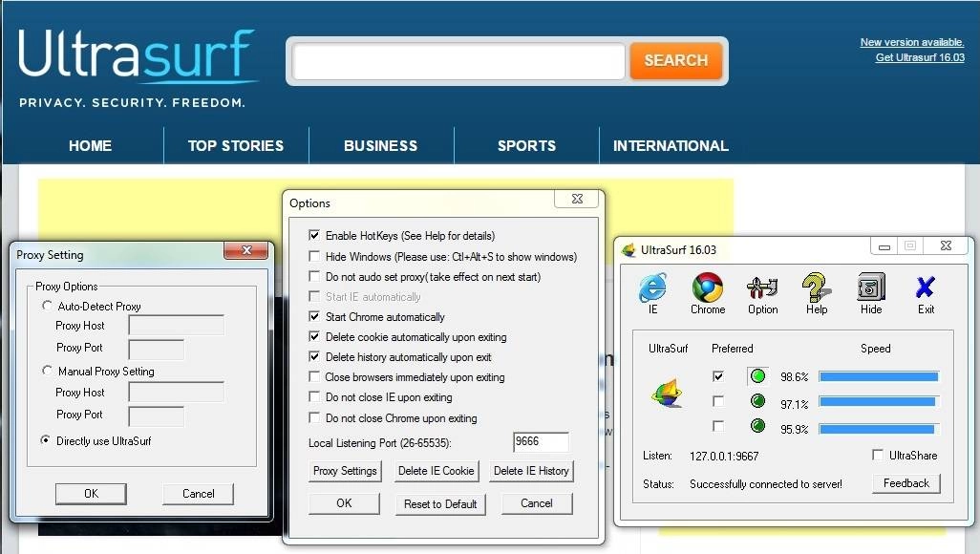Screen dimensions: 980x554
Task: Click the Auto-Detect Proxy Host field
Action: pyautogui.click(x=177, y=325)
